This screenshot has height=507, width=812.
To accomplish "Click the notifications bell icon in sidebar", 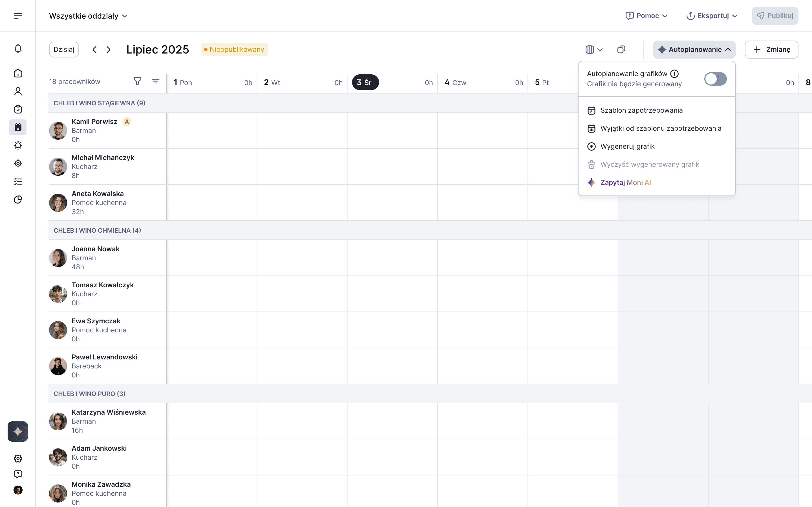I will (18, 49).
